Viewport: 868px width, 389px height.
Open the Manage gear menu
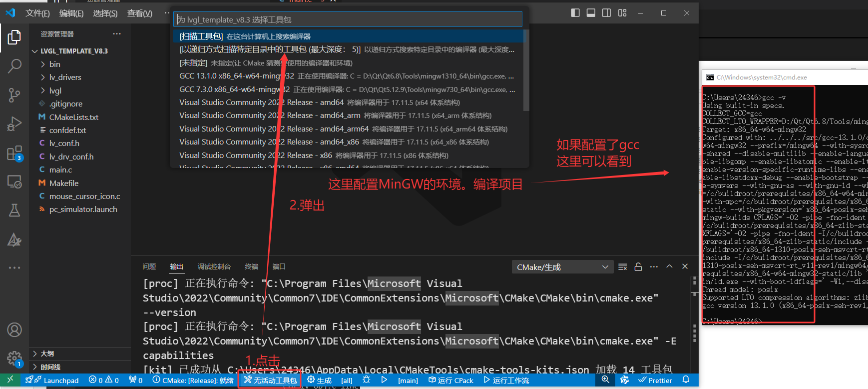tap(14, 358)
